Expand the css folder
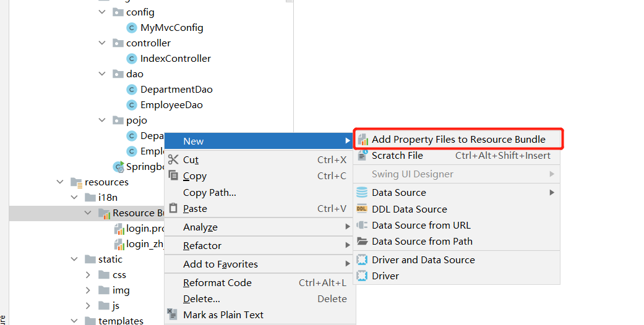The height and width of the screenshot is (325, 644). 88,275
